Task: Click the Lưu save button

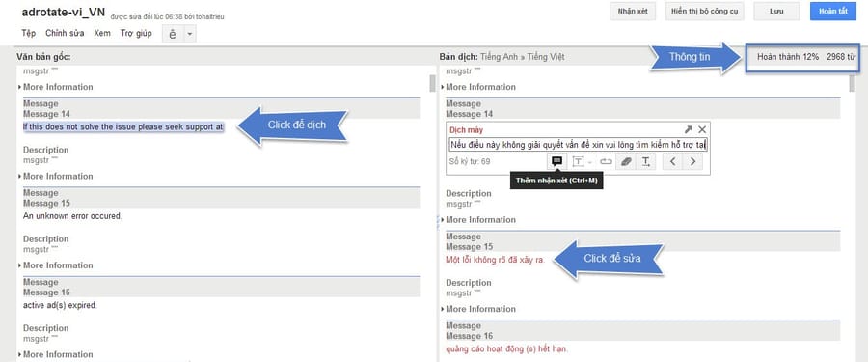Action: tap(776, 11)
